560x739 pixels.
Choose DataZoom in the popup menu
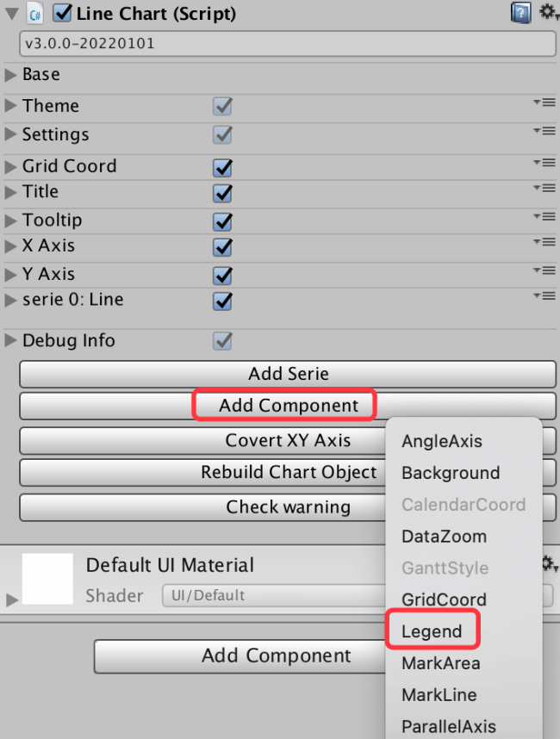tap(444, 537)
